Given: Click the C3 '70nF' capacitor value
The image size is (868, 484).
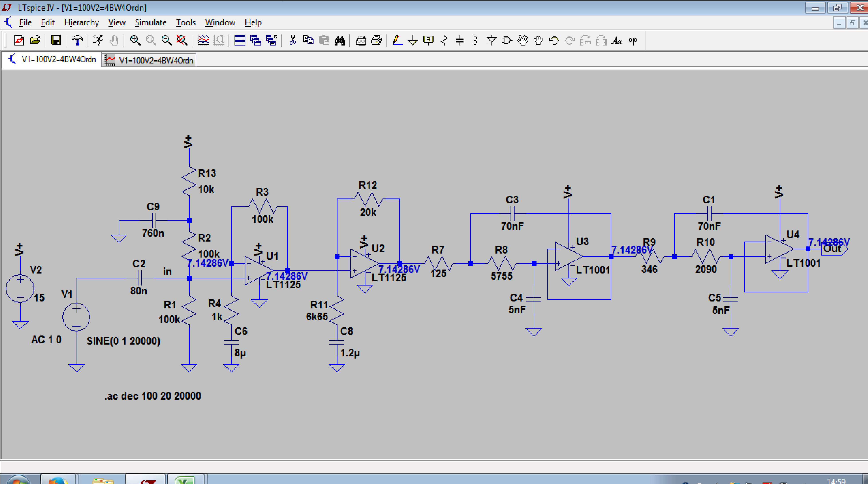Looking at the screenshot, I should (x=512, y=226).
